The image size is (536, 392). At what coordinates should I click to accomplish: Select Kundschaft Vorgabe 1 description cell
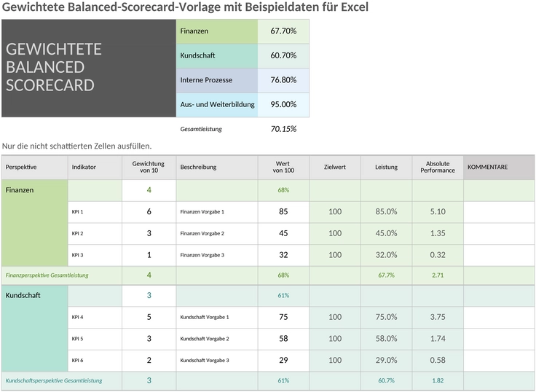click(217, 318)
